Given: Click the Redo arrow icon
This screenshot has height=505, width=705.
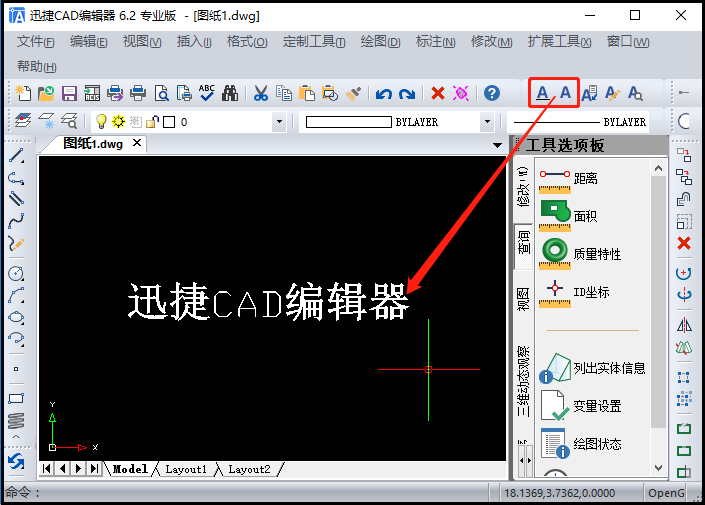Looking at the screenshot, I should point(407,94).
